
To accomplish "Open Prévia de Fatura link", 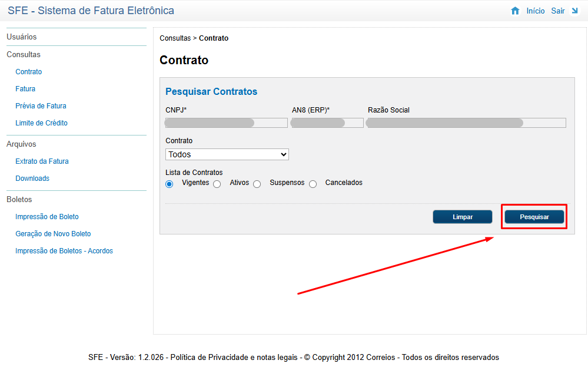I will coord(41,106).
